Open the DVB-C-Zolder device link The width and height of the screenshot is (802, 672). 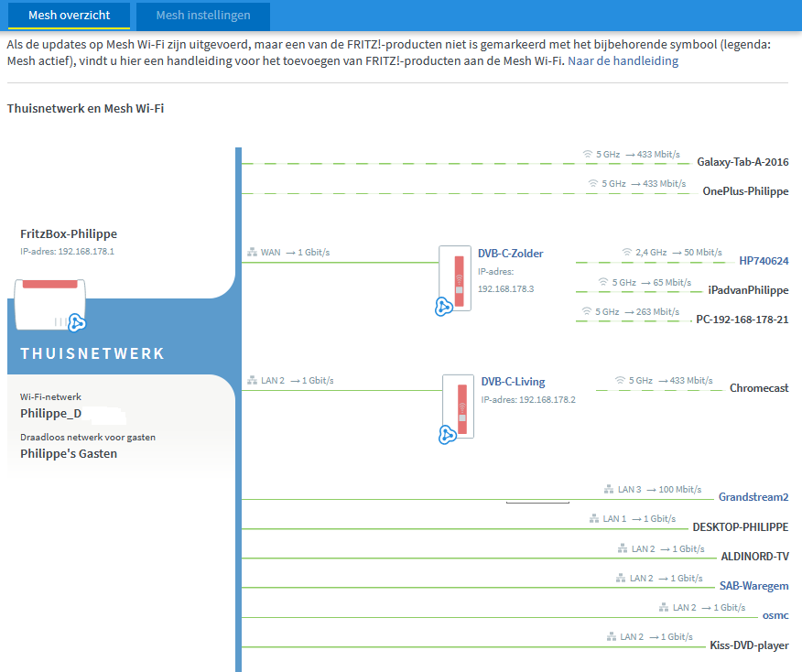(x=511, y=253)
